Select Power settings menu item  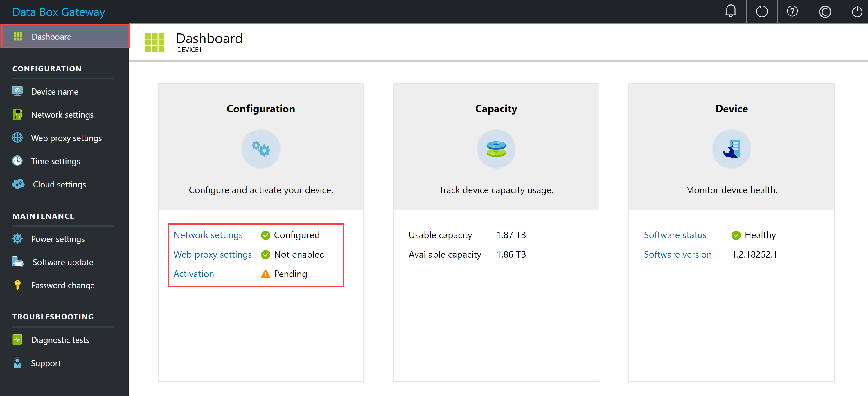click(58, 239)
